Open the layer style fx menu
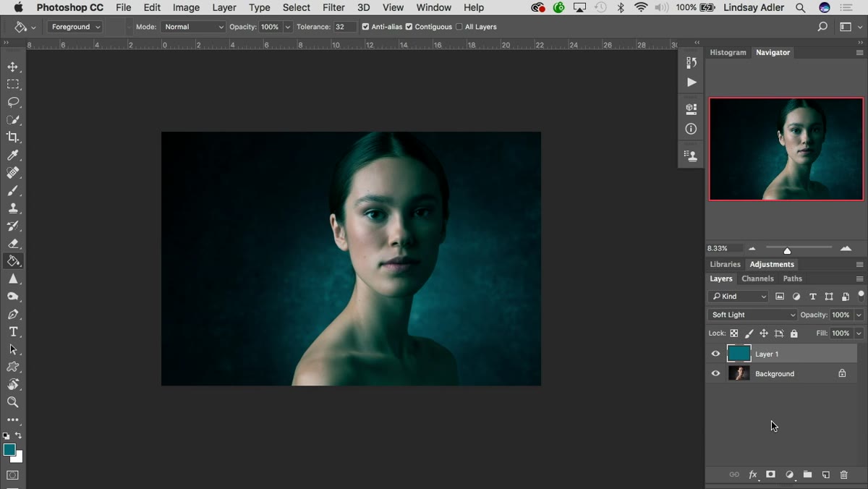Viewport: 868px width, 489px height. coord(753,475)
